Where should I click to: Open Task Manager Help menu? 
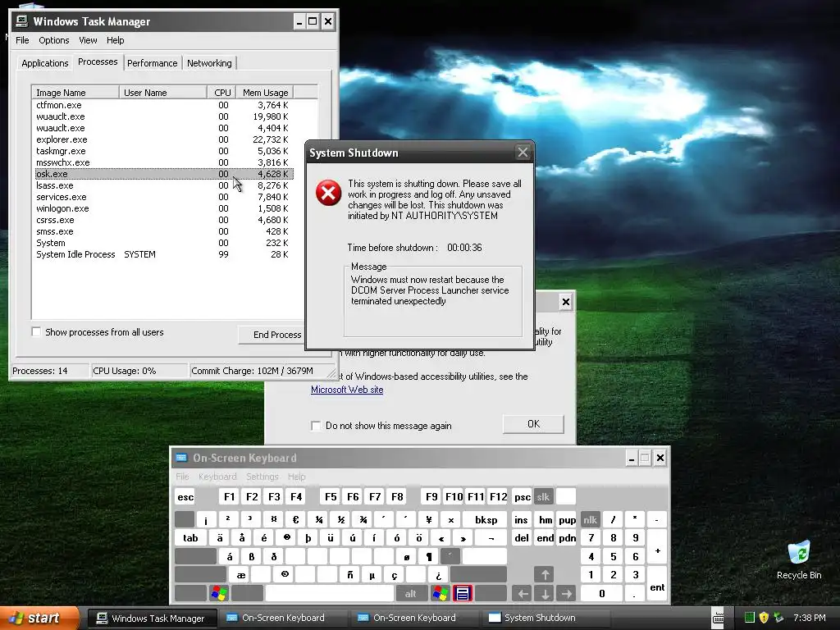115,40
